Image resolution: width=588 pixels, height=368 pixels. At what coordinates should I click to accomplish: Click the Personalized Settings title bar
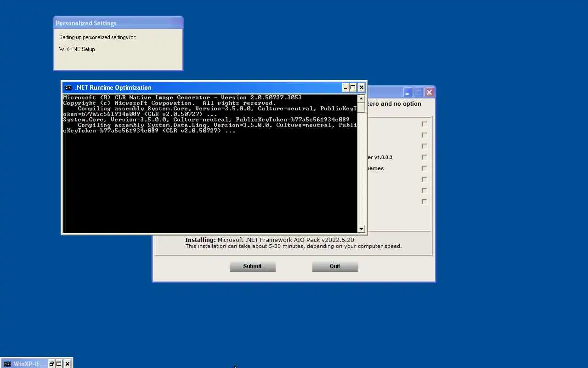point(118,23)
